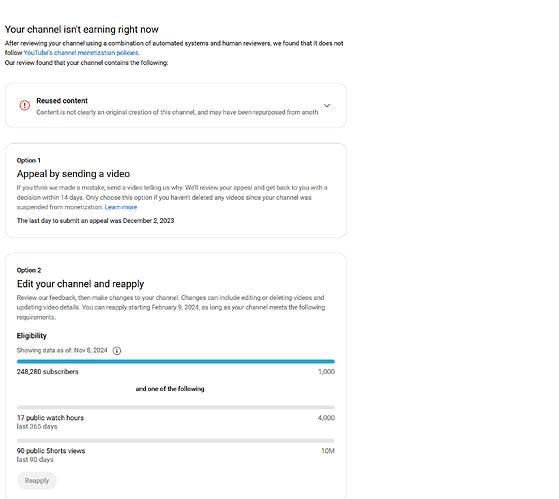The width and height of the screenshot is (559, 499).
Task: Click the Your channel isn't earning heading
Action: (x=82, y=30)
